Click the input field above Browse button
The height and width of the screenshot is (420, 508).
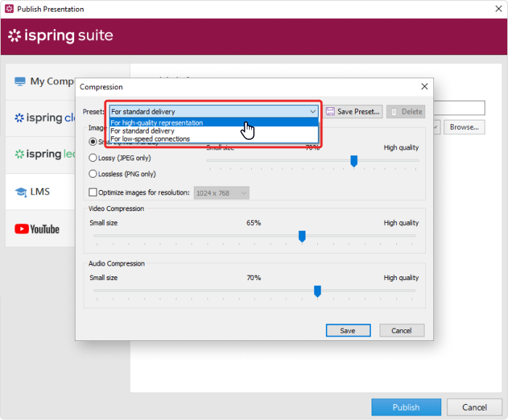click(459, 108)
